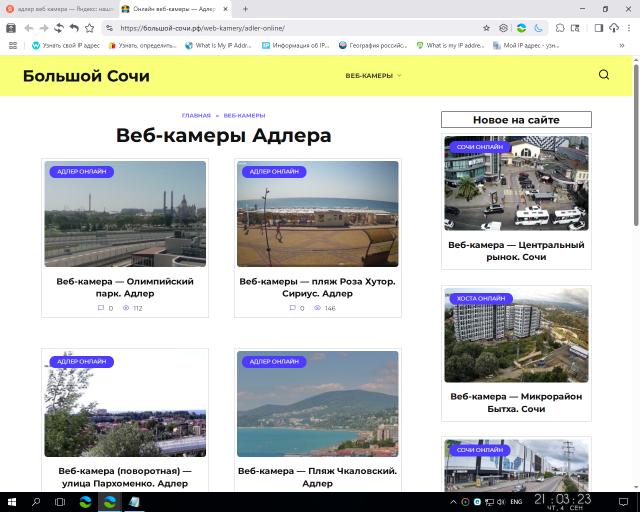Open the Микрорайон Бытха sidebar thumbnail
The image size is (640, 512).
[x=516, y=335]
